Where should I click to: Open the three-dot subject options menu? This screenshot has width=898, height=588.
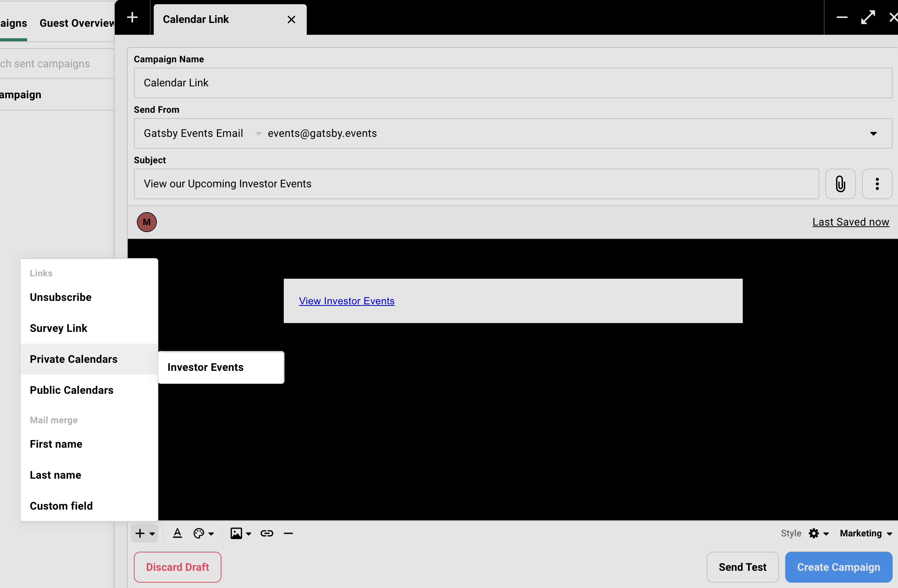877,184
